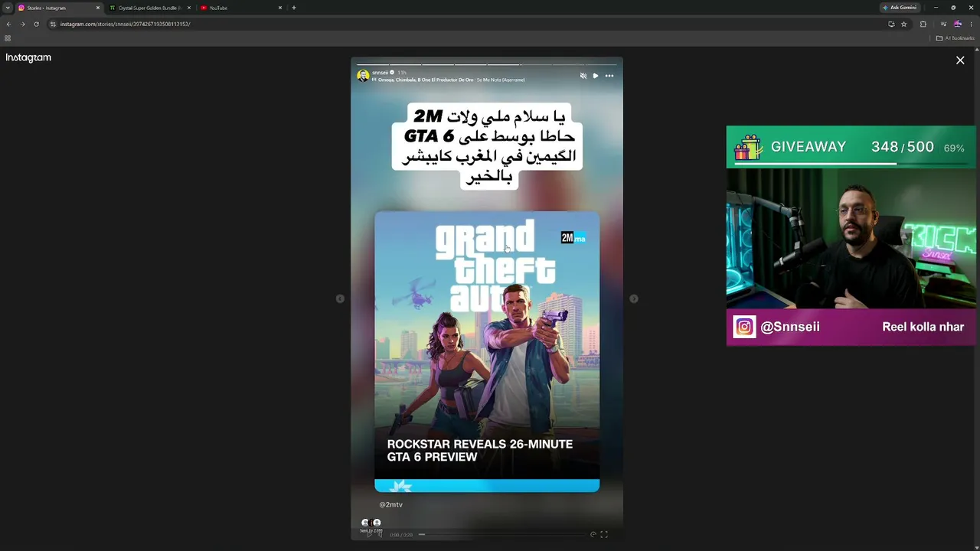Viewport: 980px width, 551px height.
Task: Open the shared GTA 6 preview post
Action: tap(487, 351)
